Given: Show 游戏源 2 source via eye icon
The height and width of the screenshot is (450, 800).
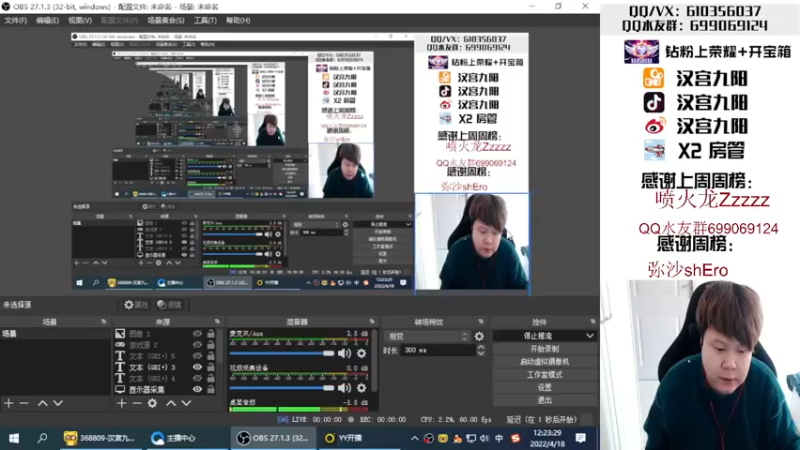Looking at the screenshot, I should pyautogui.click(x=197, y=345).
